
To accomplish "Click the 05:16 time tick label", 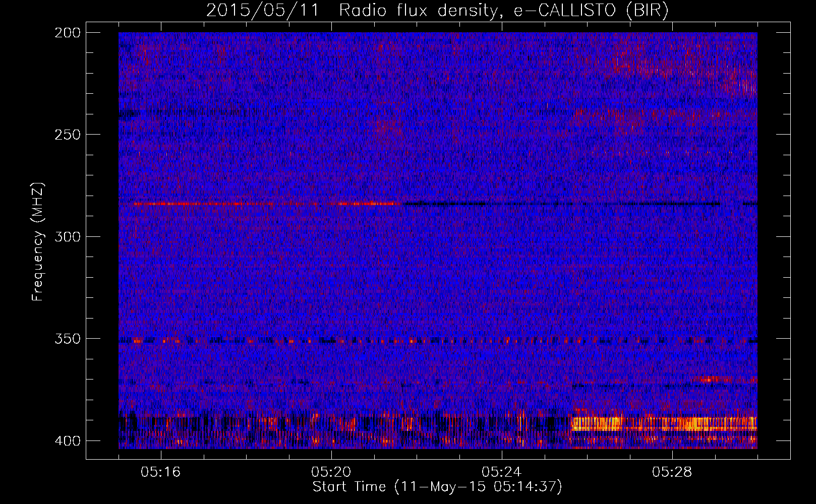I will tap(161, 472).
